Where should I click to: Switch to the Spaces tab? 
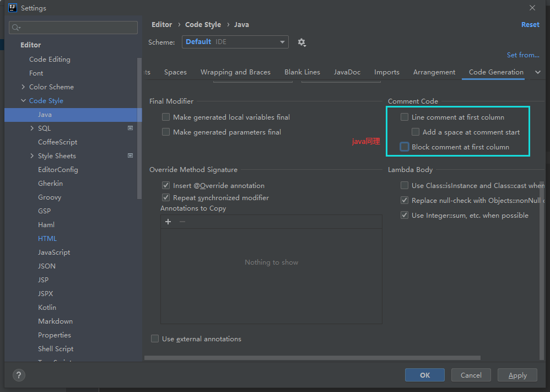[175, 72]
